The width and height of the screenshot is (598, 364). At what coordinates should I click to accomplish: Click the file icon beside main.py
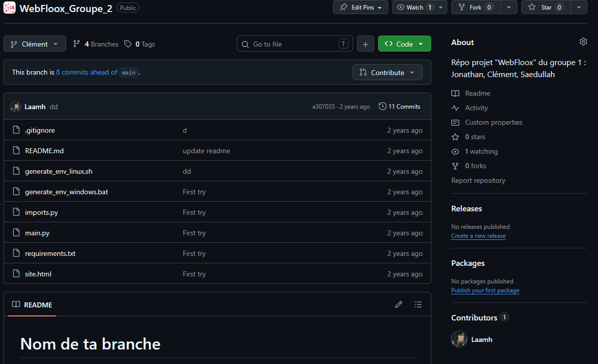tap(16, 232)
